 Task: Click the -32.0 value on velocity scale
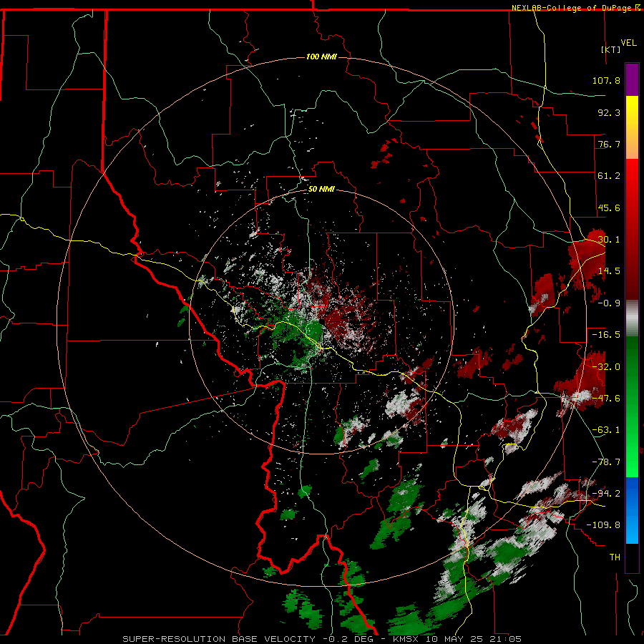point(606,367)
